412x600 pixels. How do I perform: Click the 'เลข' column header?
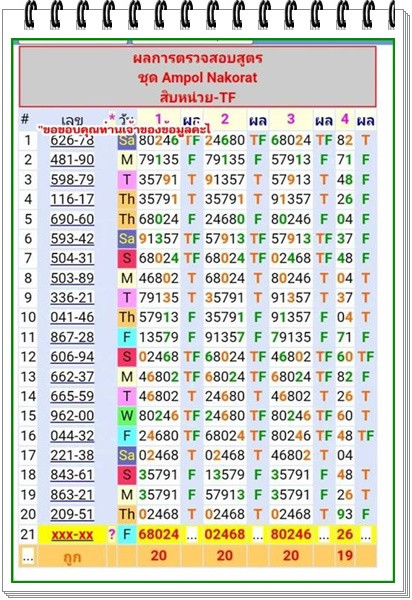(72, 120)
